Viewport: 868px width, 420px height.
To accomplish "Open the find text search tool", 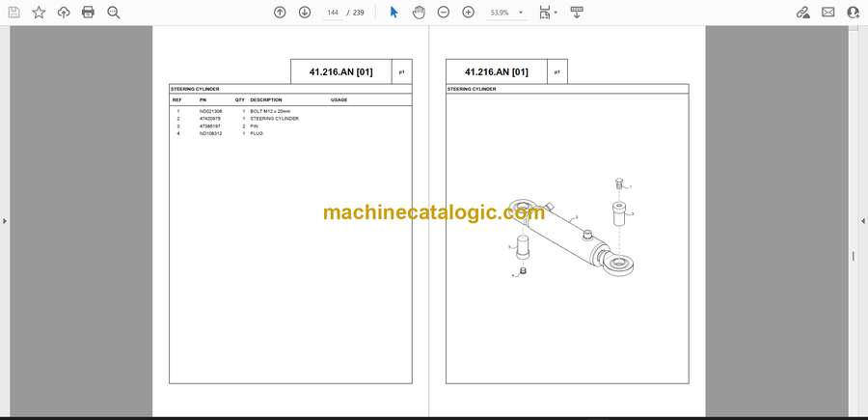I will (x=114, y=13).
